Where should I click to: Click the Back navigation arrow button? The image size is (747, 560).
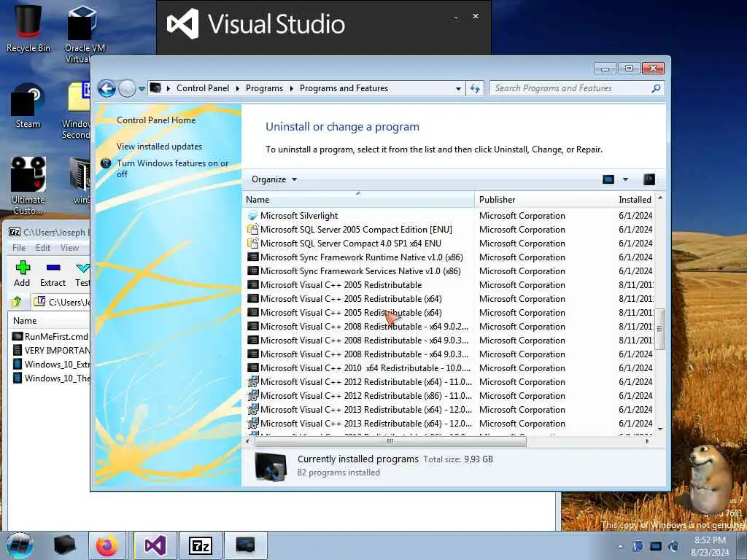pyautogui.click(x=107, y=88)
